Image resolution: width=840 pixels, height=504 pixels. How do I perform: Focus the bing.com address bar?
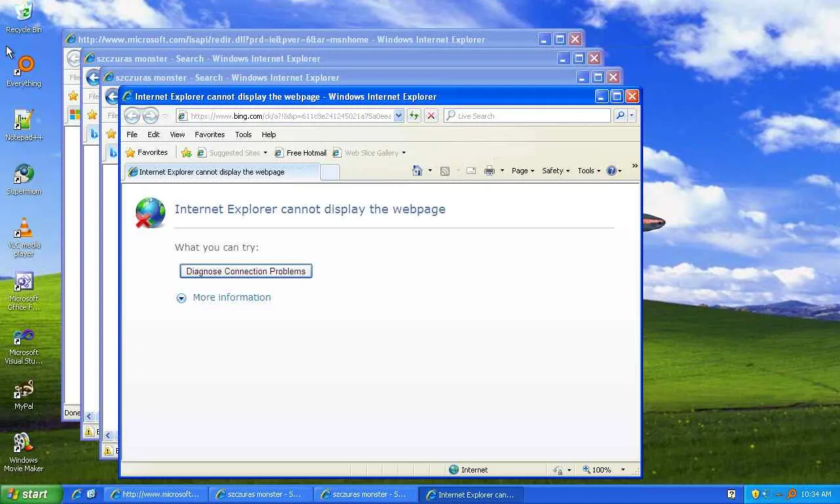pyautogui.click(x=290, y=116)
